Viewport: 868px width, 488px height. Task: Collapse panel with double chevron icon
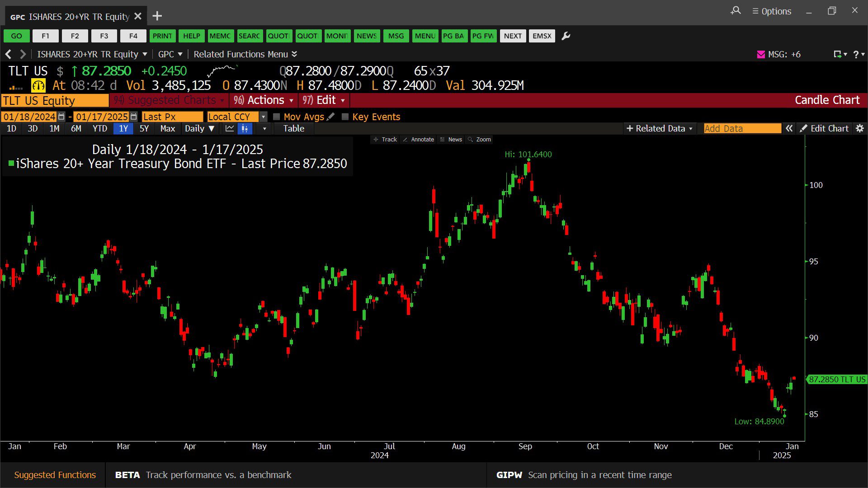[x=789, y=129]
